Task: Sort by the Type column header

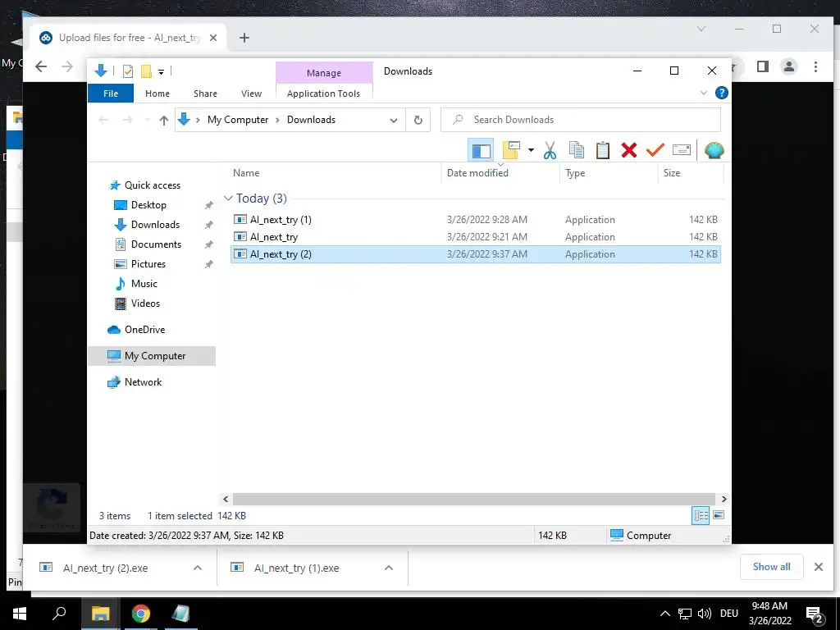Action: coord(609,173)
